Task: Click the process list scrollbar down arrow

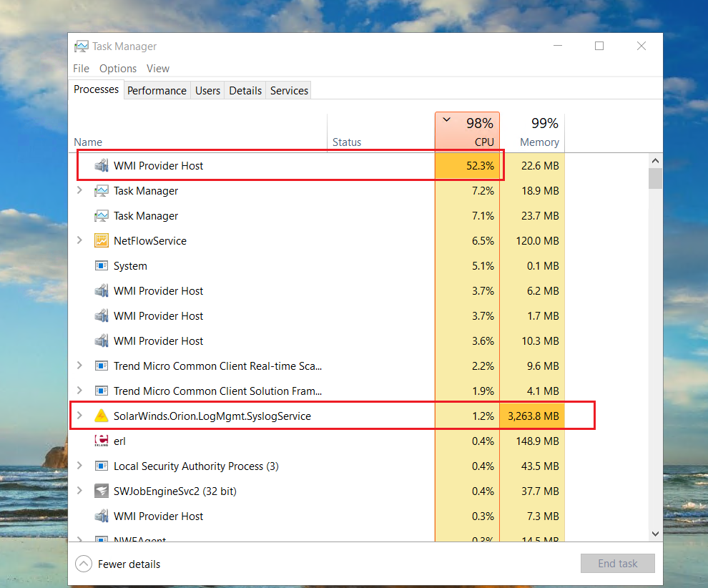Action: point(656,534)
